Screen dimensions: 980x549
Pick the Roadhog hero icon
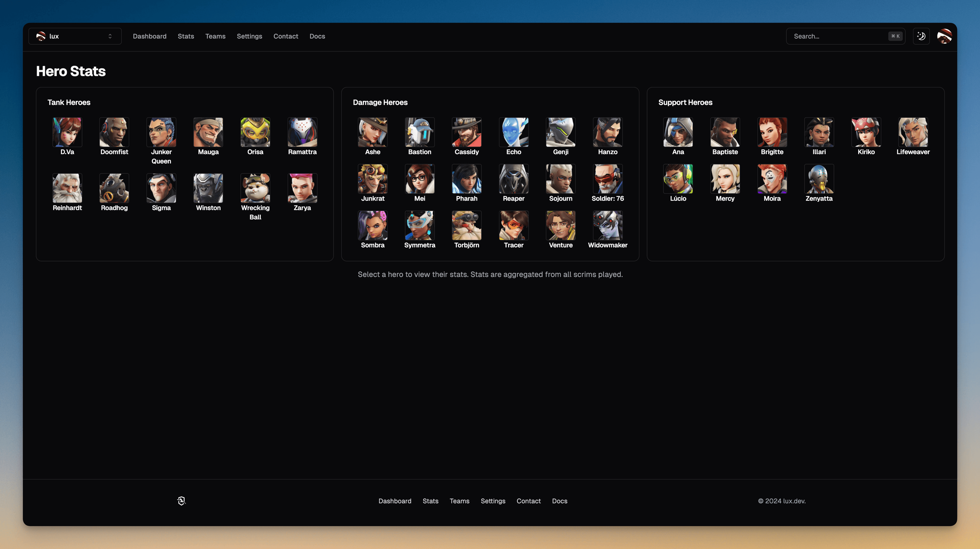[x=114, y=188]
